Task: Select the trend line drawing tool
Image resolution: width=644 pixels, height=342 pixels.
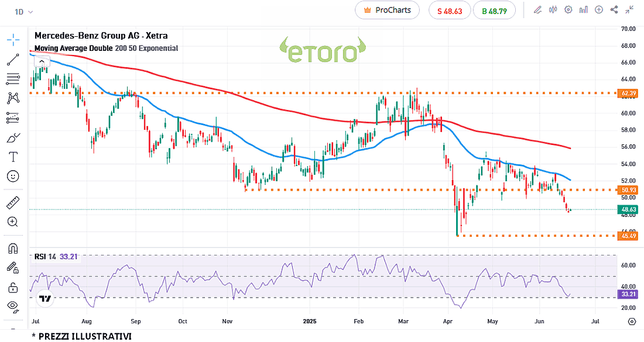Action: pos(13,59)
